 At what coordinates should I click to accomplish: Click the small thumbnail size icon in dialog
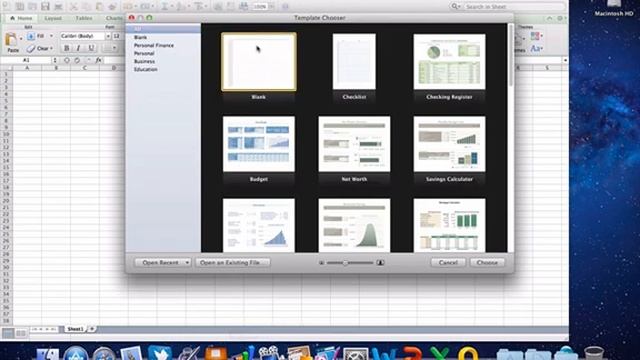[x=321, y=262]
